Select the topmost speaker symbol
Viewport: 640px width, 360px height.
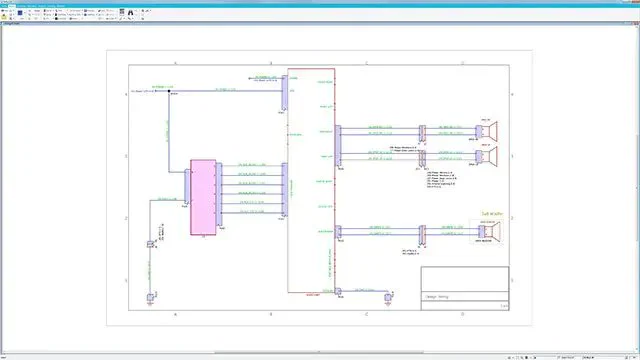tap(490, 131)
